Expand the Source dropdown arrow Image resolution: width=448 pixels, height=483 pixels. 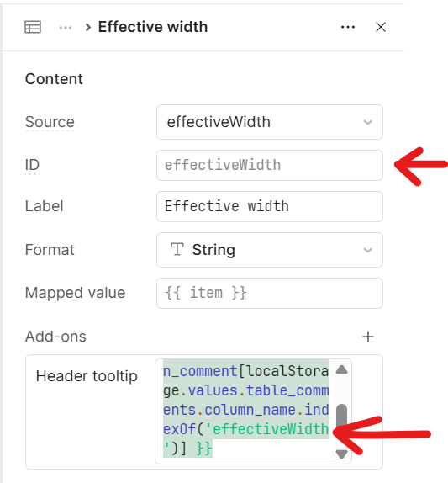point(368,122)
